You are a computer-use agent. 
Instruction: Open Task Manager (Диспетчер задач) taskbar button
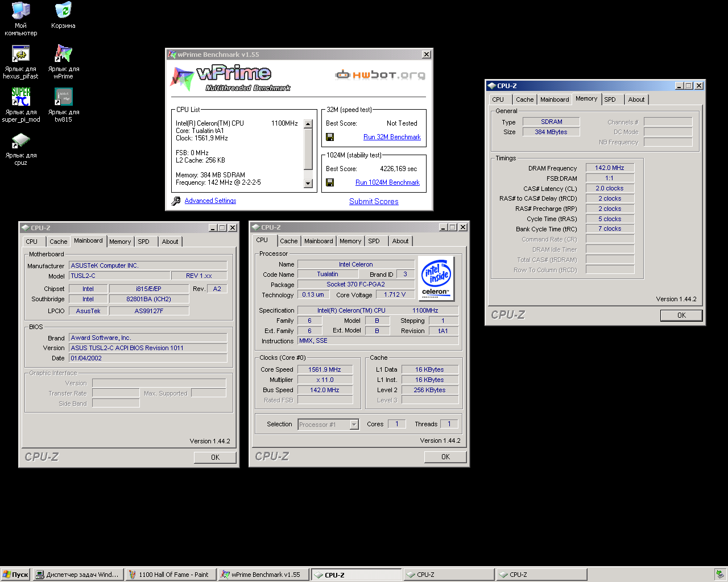[77, 575]
